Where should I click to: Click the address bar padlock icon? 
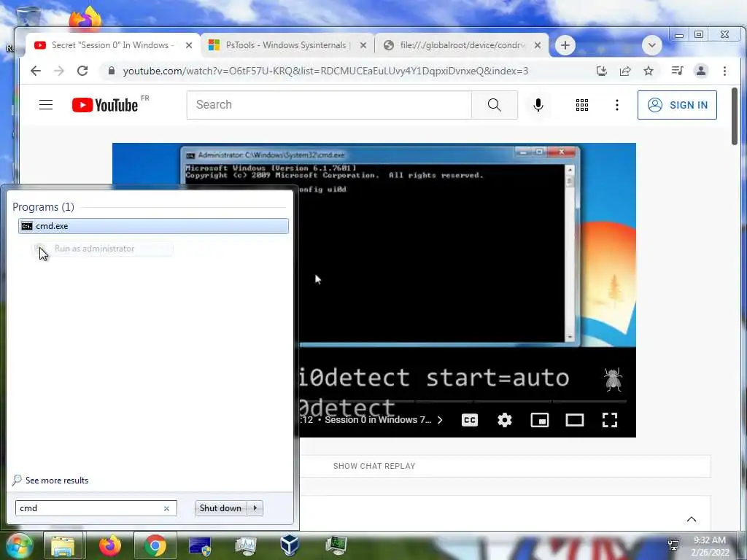click(112, 71)
